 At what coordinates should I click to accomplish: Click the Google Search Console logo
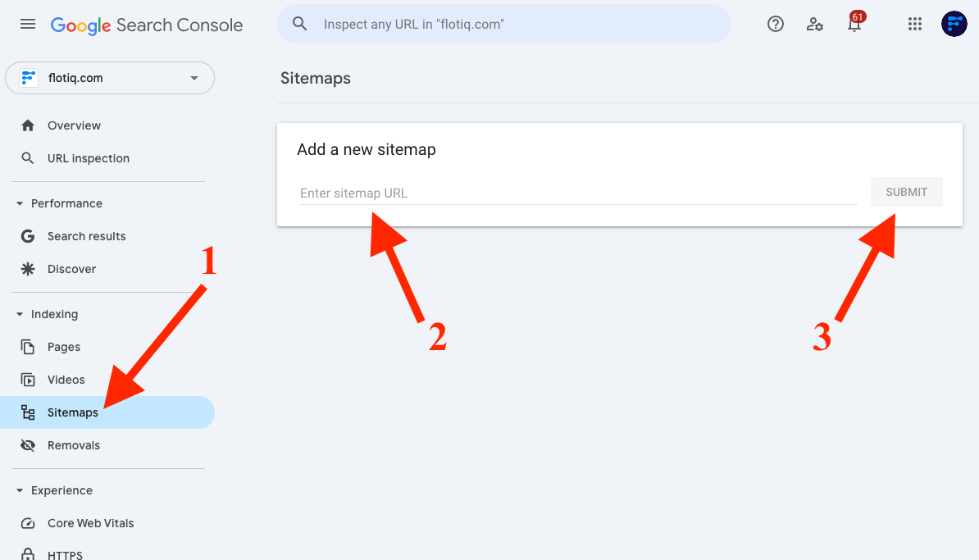coord(147,25)
